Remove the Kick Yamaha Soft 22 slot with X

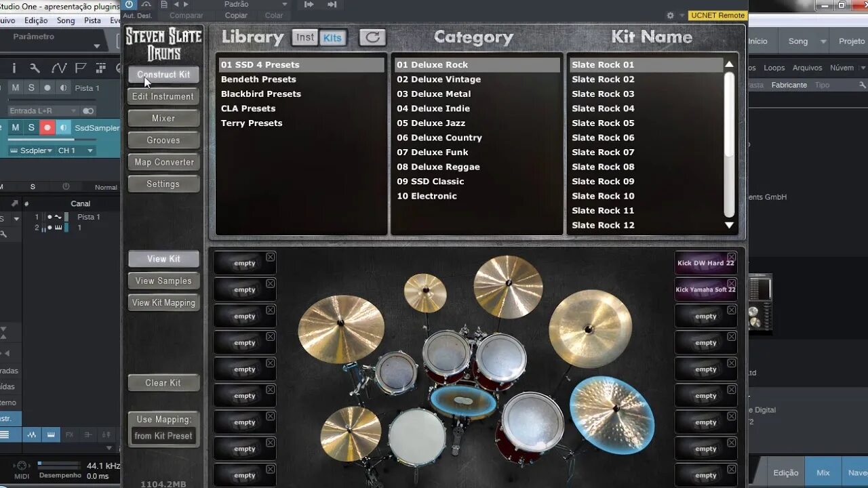point(732,284)
